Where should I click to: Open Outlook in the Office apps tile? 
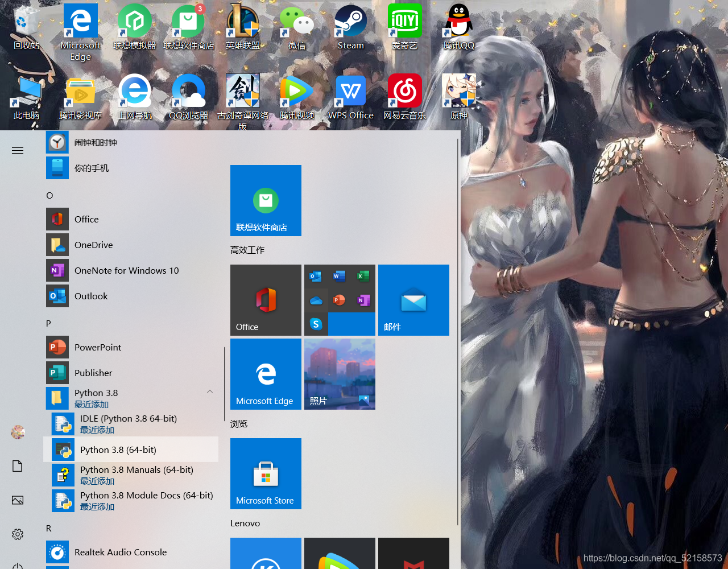click(x=316, y=277)
